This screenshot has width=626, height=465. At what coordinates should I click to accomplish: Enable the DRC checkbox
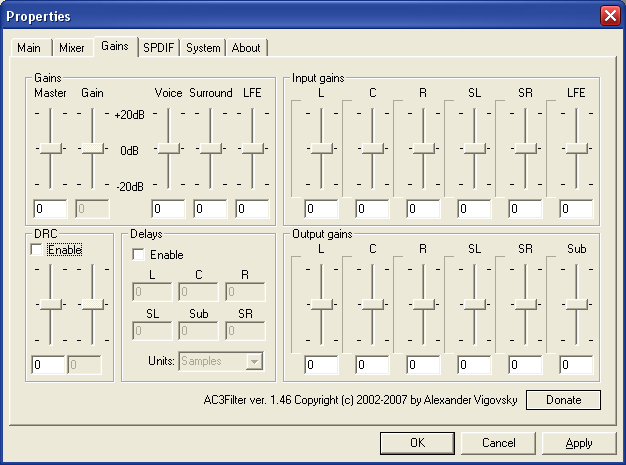pyautogui.click(x=38, y=250)
